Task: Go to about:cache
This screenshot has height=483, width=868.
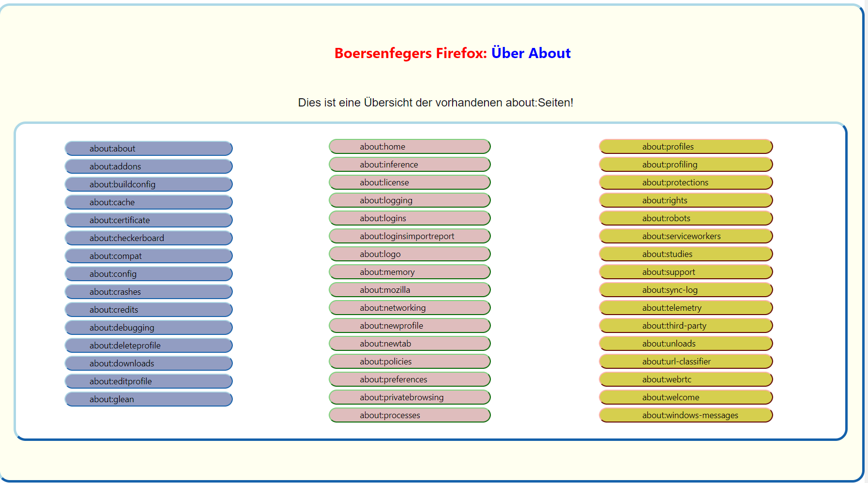Action: click(x=149, y=202)
